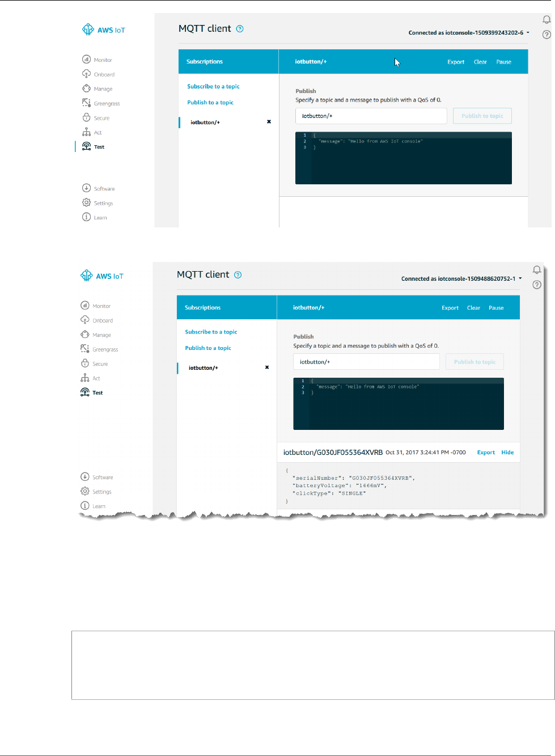The height and width of the screenshot is (756, 555).
Task: Click the MQTT client help icon in the lower screenshot
Action: [238, 275]
